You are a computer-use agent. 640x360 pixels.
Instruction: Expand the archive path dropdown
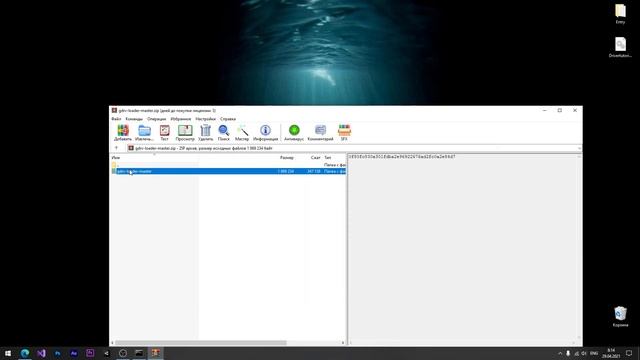tap(579, 148)
